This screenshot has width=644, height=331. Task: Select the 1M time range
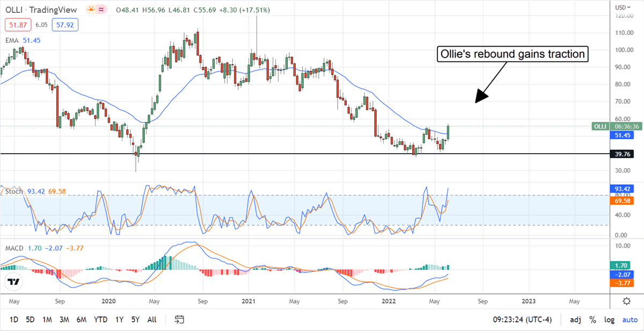pyautogui.click(x=47, y=320)
